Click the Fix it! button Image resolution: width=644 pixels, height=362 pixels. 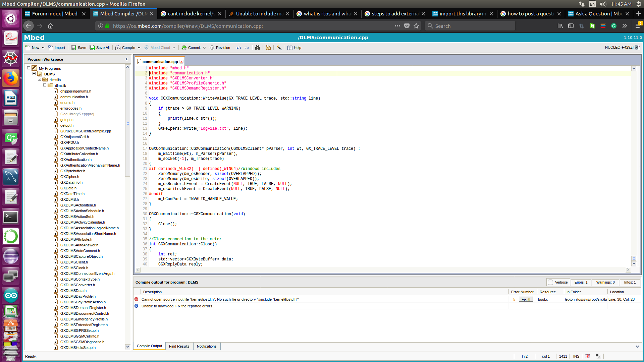click(x=526, y=299)
